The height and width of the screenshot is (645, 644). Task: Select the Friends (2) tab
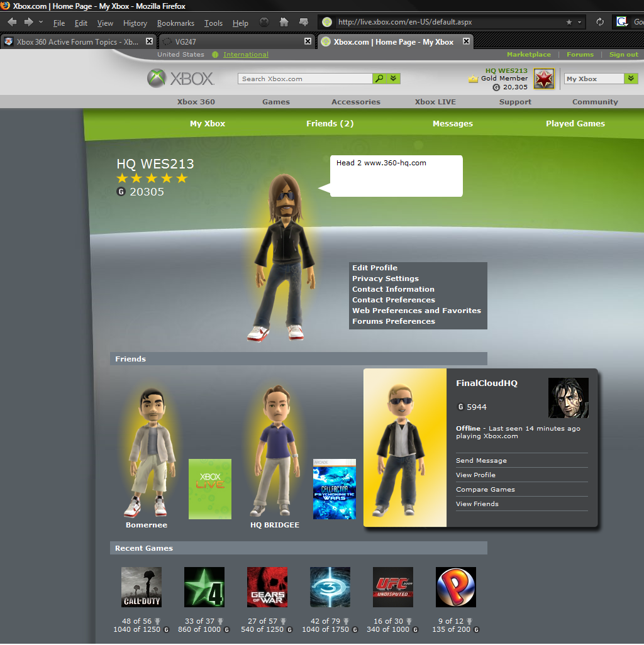(x=330, y=123)
